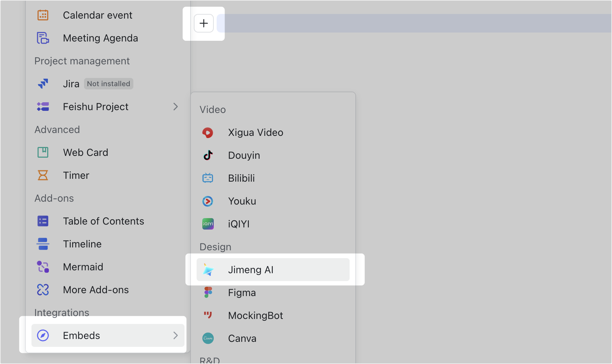Click the Timer hourglass icon
Viewport: 612px width, 364px height.
coord(43,175)
